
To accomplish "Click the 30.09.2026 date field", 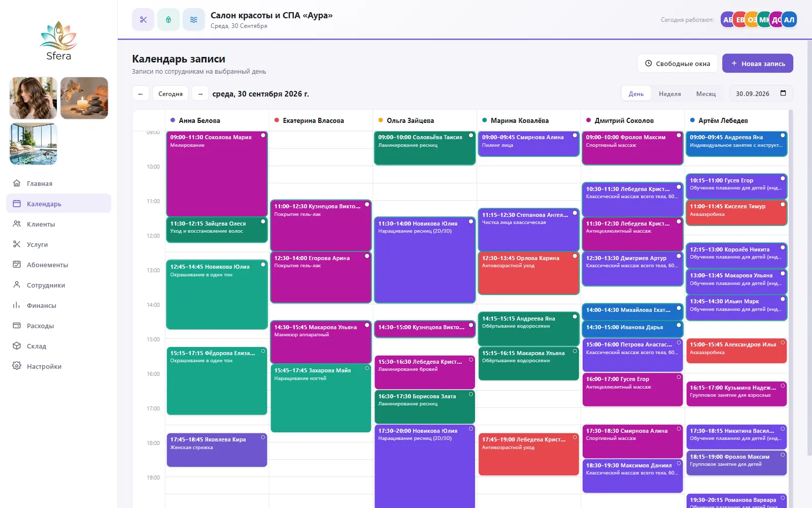I will [761, 94].
